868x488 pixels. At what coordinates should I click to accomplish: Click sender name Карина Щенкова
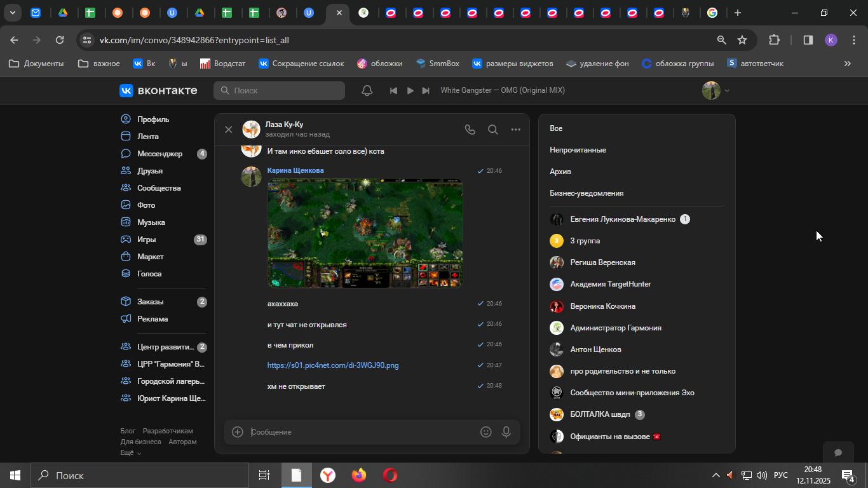point(295,170)
